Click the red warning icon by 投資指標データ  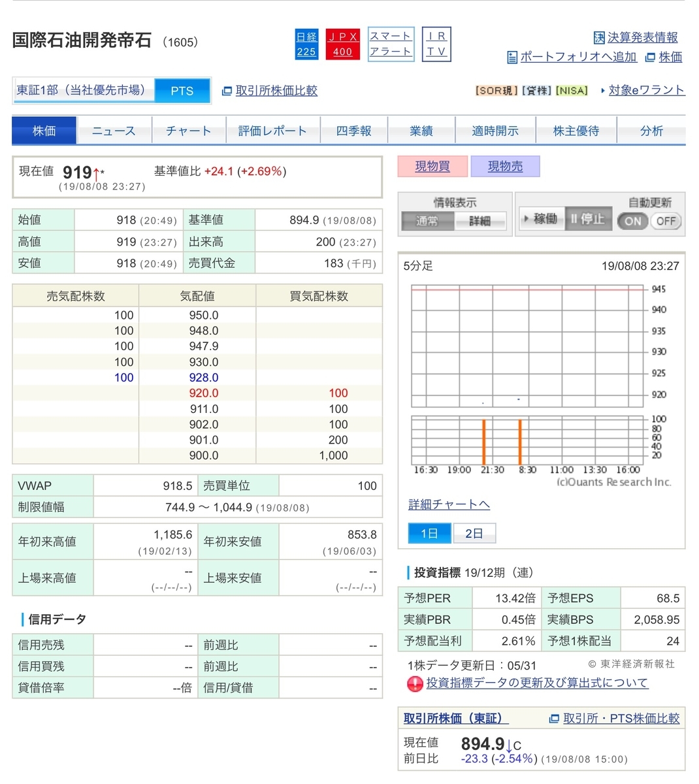coord(415,684)
